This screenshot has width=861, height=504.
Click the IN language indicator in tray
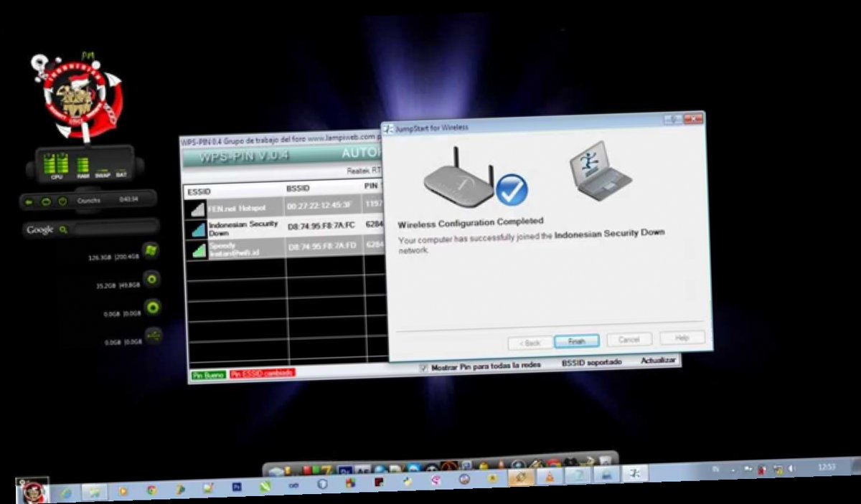715,469
